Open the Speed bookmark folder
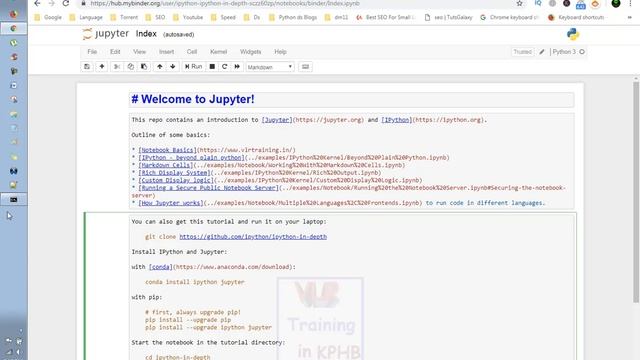 223,18
